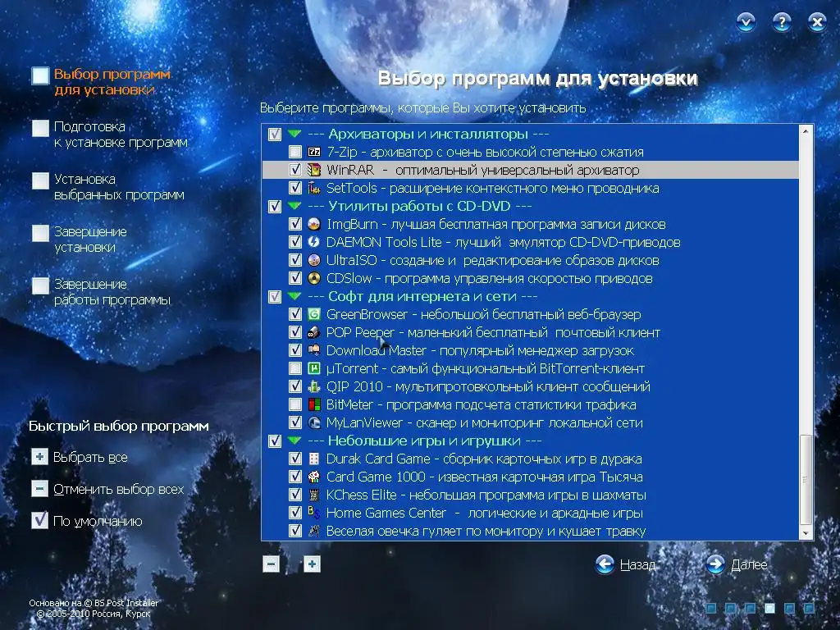
Task: Click the plus icon beside Выбрать все
Action: click(x=39, y=457)
